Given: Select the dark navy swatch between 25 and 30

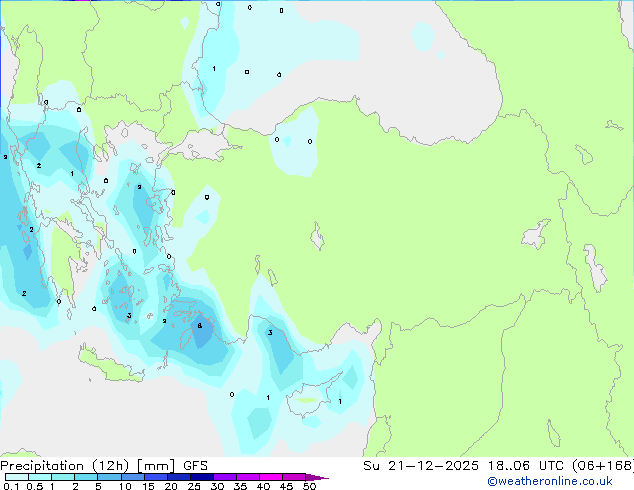Looking at the screenshot, I should point(202,477).
